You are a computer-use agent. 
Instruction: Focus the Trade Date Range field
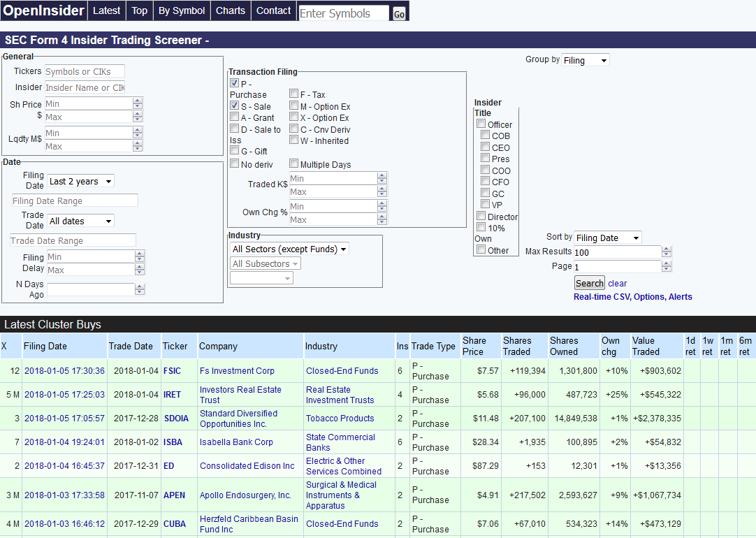73,240
